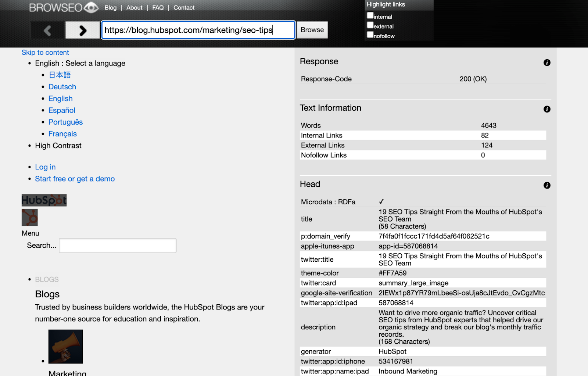Open the FAQ menu item
This screenshot has height=376, width=588.
click(158, 8)
